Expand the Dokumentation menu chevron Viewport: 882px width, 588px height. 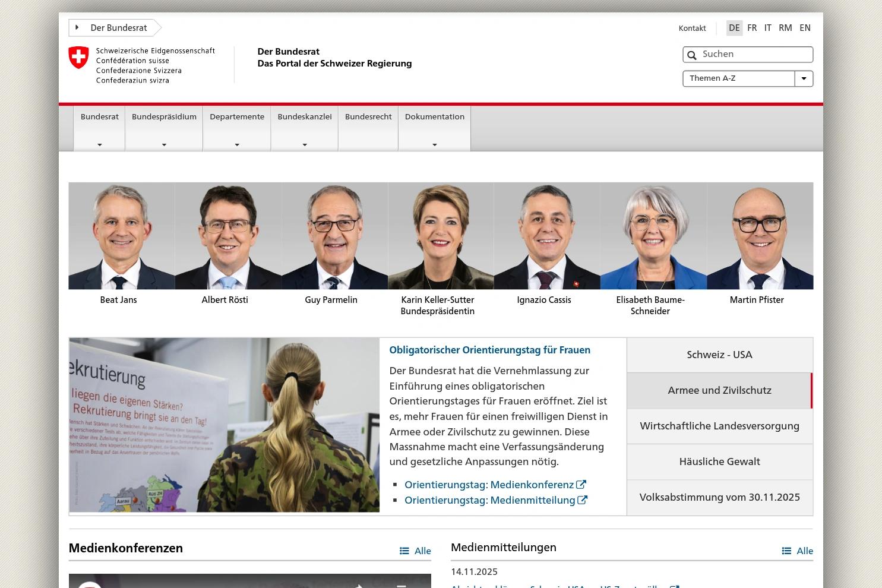click(434, 144)
